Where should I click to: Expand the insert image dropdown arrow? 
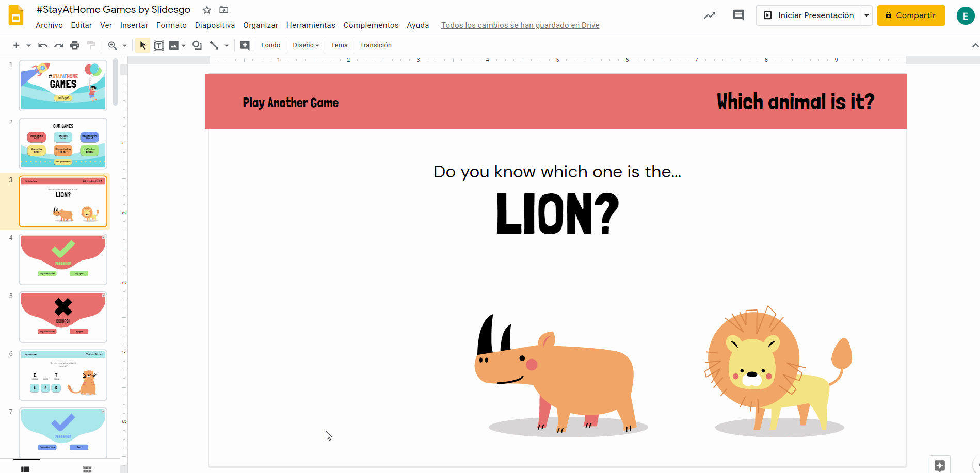click(184, 45)
